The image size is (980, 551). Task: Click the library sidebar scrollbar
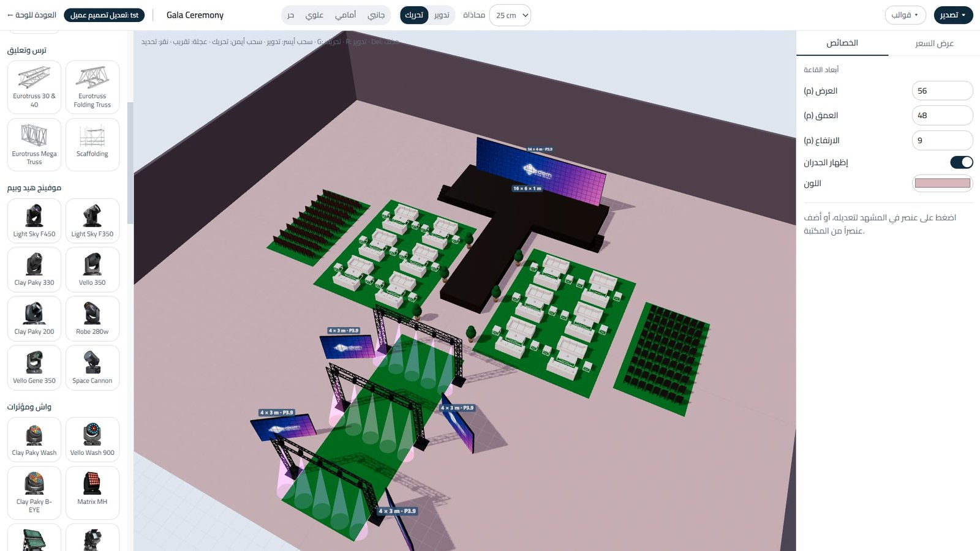click(130, 162)
